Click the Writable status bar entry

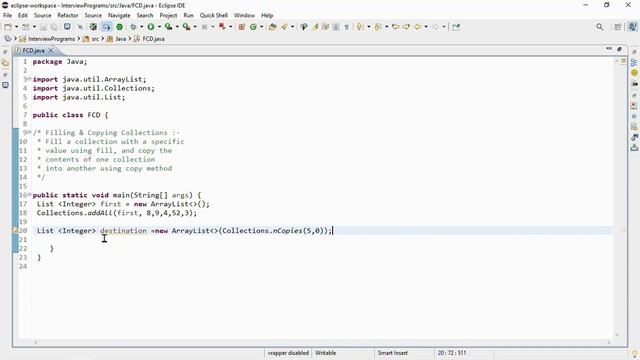pyautogui.click(x=325, y=353)
